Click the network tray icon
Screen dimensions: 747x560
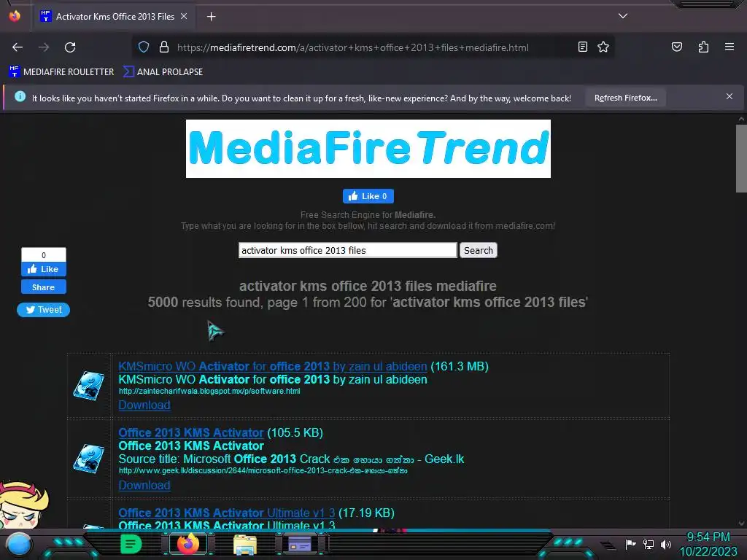click(x=648, y=544)
